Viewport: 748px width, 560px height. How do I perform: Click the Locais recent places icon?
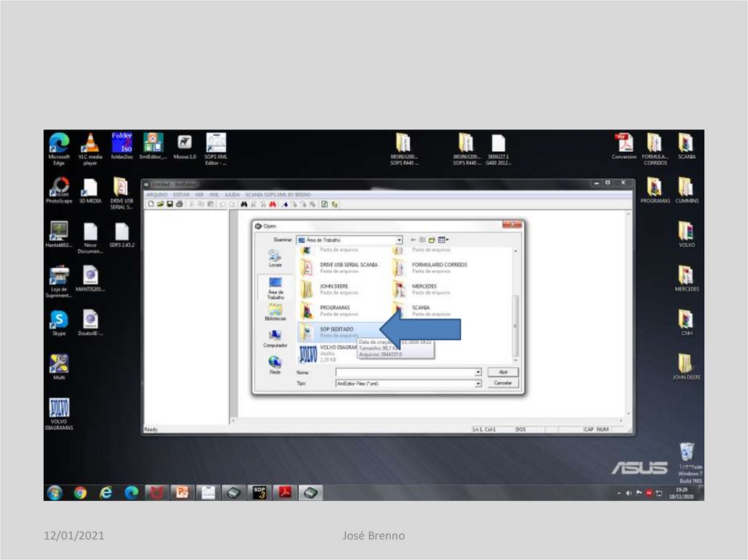tap(275, 257)
